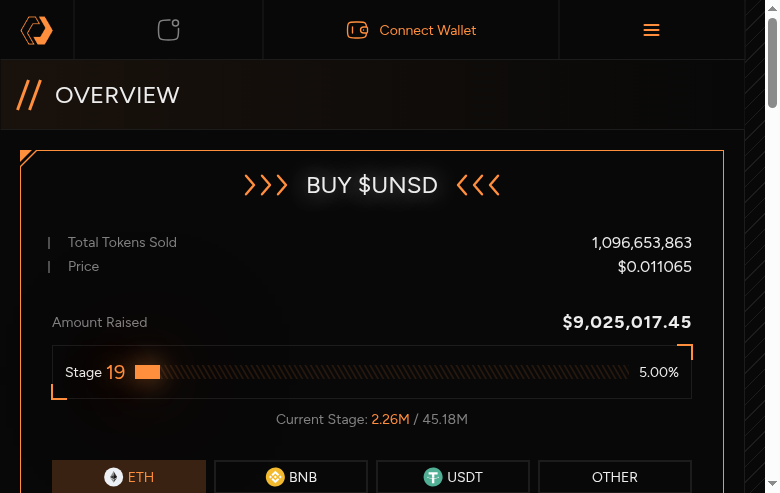Click the Ethereum coin icon
Viewport: 780px width, 493px height.
click(113, 477)
